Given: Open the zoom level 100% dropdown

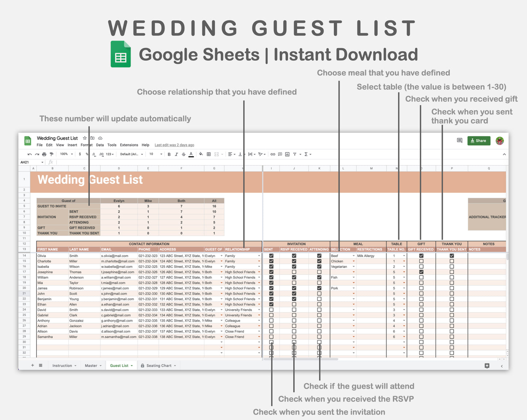Looking at the screenshot, I should pyautogui.click(x=65, y=154).
